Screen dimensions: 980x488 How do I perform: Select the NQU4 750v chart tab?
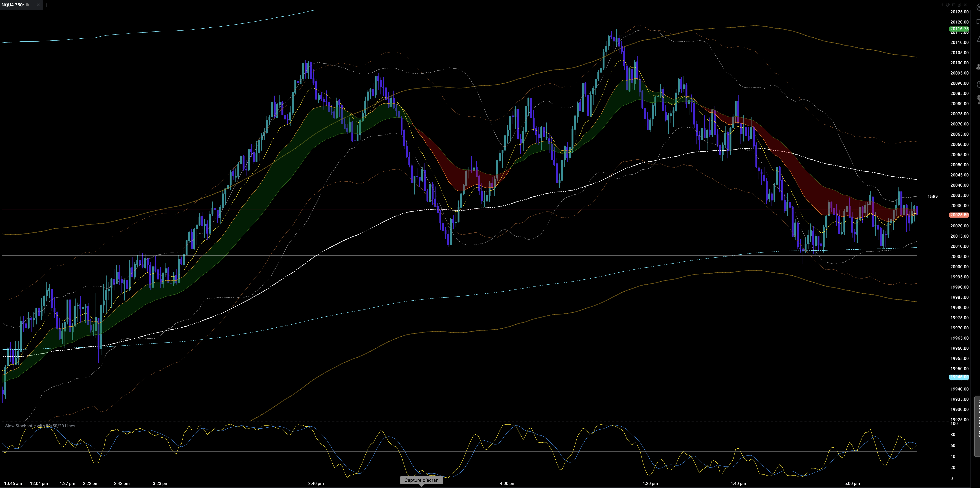tap(13, 5)
